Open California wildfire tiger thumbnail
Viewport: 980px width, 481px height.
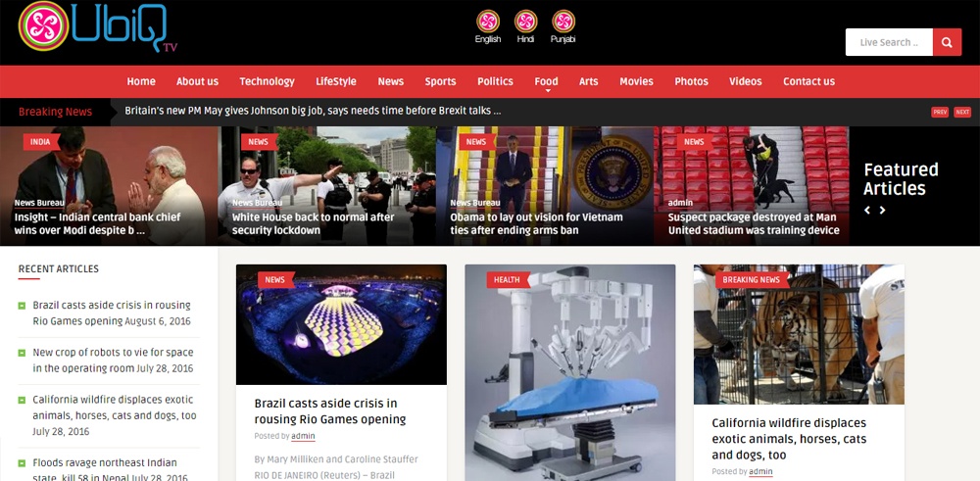(x=799, y=334)
